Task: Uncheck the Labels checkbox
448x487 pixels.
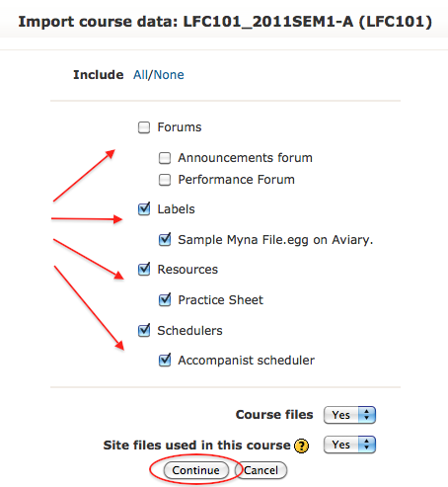Action: (x=144, y=209)
